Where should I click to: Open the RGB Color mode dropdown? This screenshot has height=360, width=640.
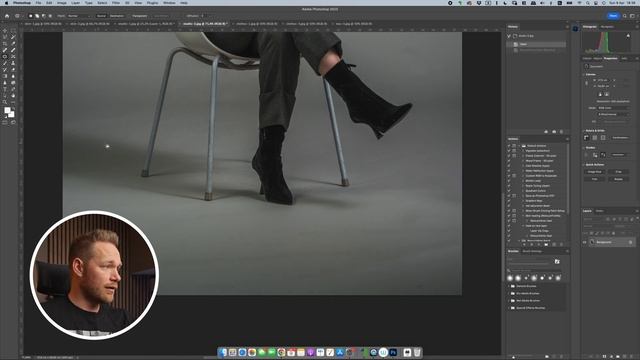coord(613,108)
